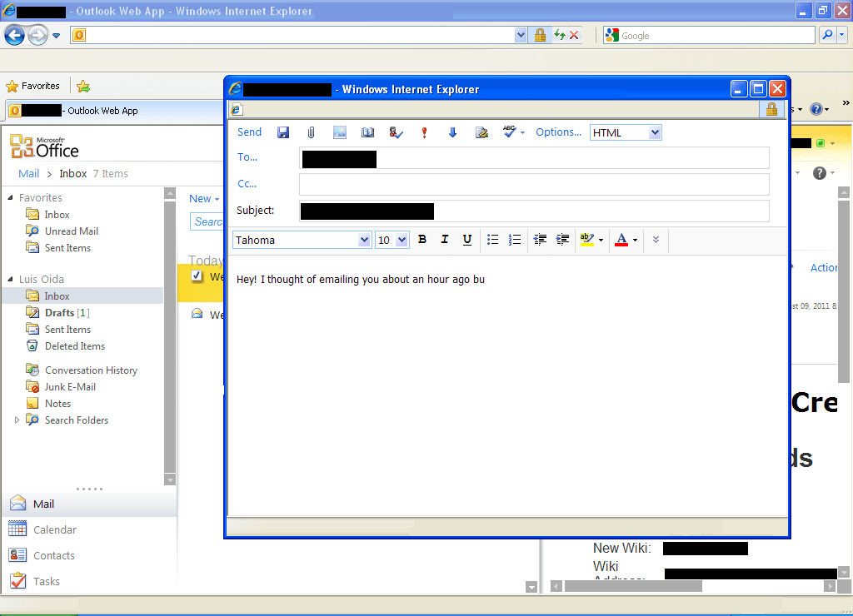Apply yellow highlight color
Viewport: 853px width, 616px height.
coord(587,240)
